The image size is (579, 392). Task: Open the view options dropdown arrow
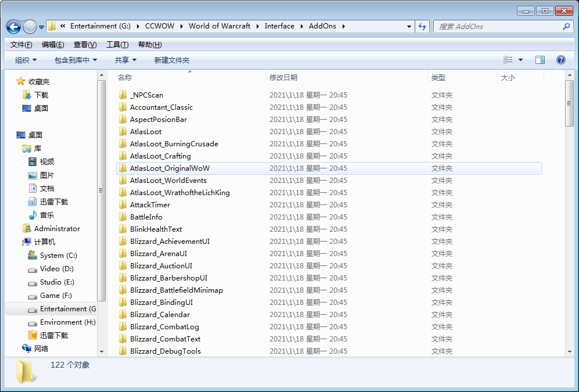click(520, 60)
